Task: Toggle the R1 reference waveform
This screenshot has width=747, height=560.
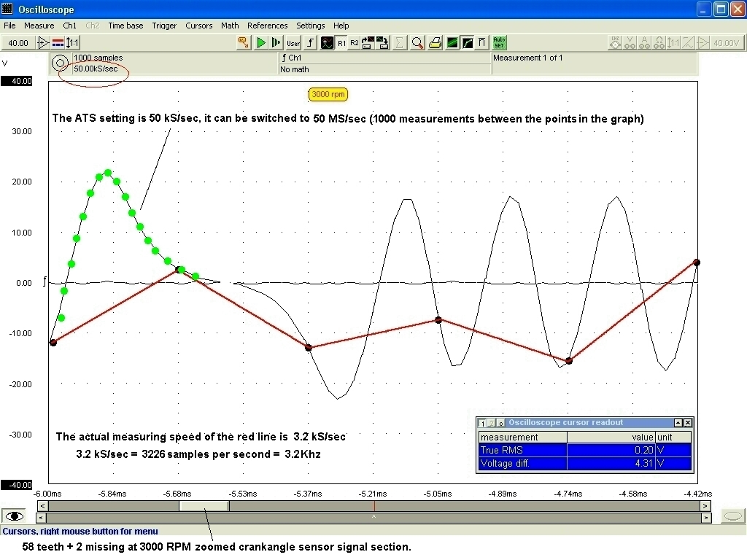Action: (341, 42)
